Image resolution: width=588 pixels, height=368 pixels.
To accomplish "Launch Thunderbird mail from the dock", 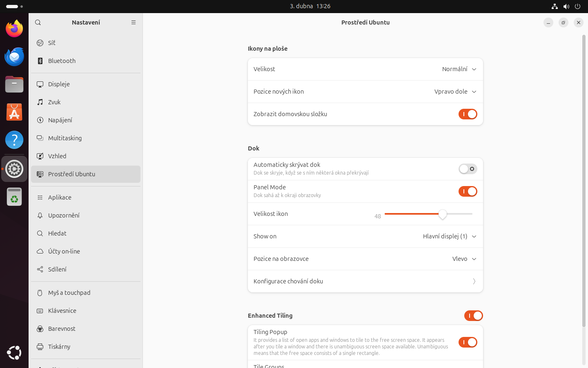I will [14, 57].
